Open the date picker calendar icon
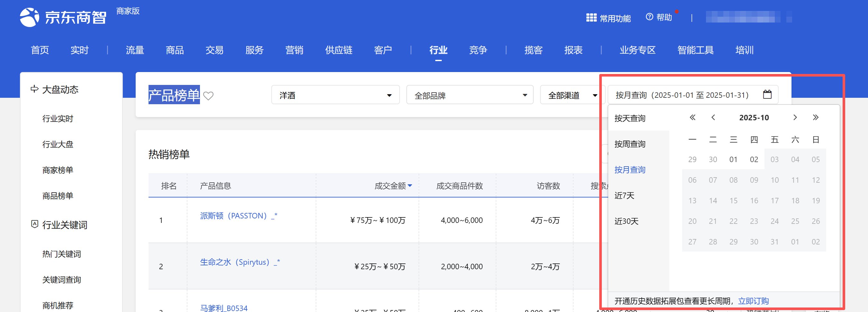The image size is (868, 312). point(767,95)
